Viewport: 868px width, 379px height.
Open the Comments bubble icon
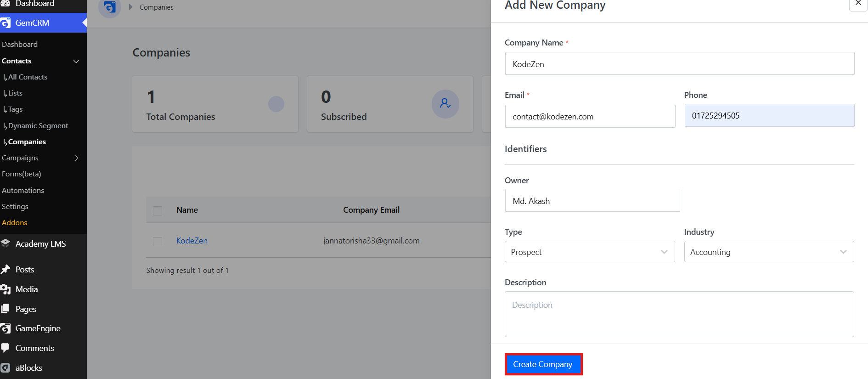point(6,348)
